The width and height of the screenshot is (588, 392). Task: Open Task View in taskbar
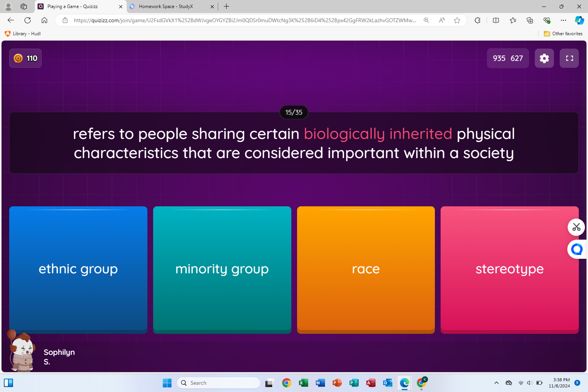click(270, 383)
